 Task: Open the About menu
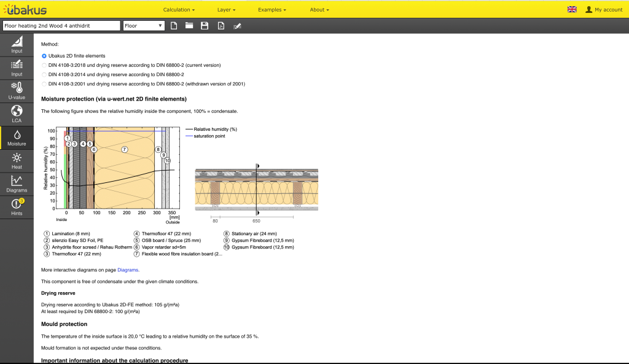point(319,10)
